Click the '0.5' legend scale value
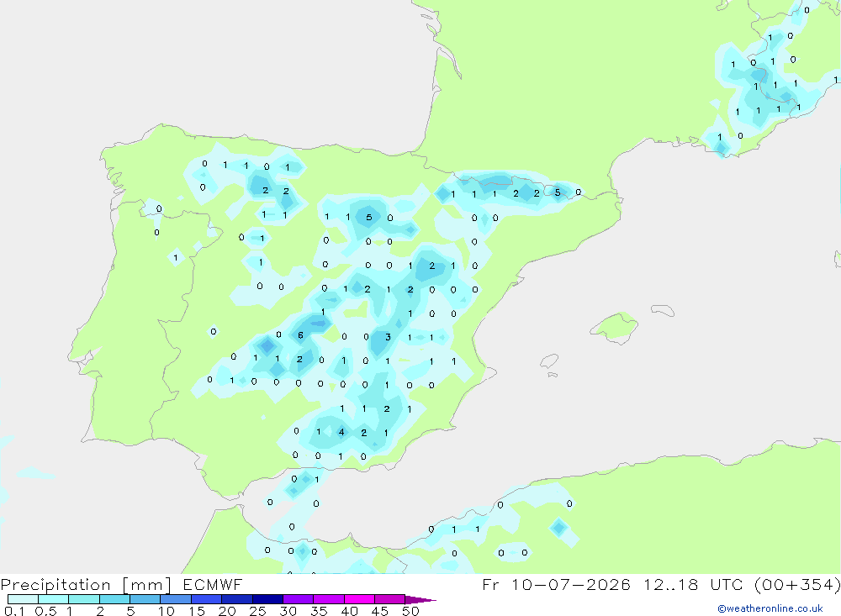The image size is (841, 616). point(45,611)
